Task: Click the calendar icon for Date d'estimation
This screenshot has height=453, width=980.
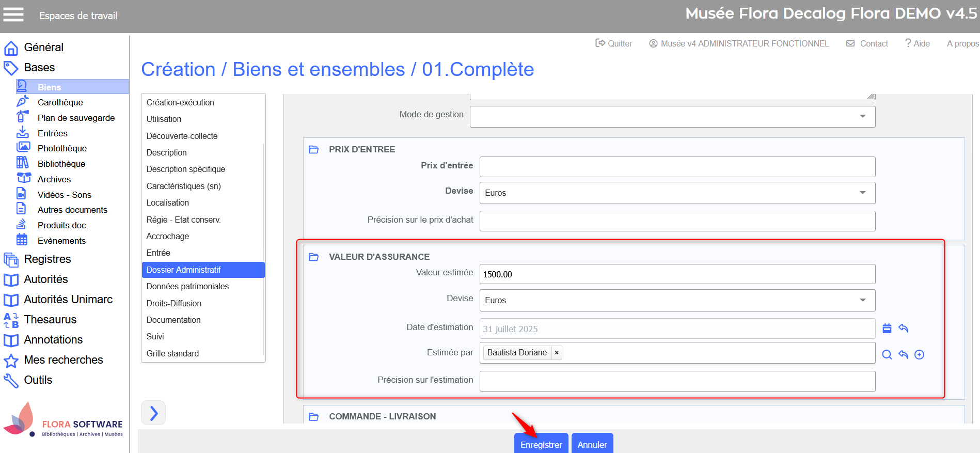Action: pyautogui.click(x=887, y=329)
